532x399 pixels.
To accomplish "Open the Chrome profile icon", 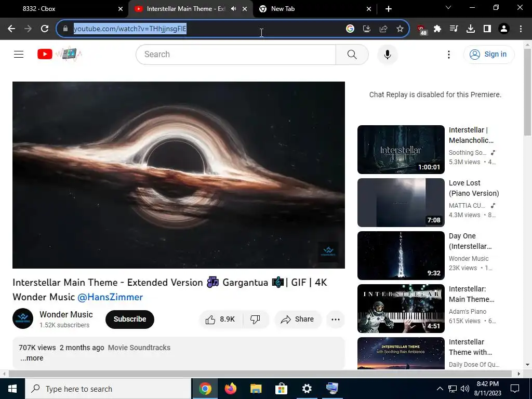I will coord(504,29).
